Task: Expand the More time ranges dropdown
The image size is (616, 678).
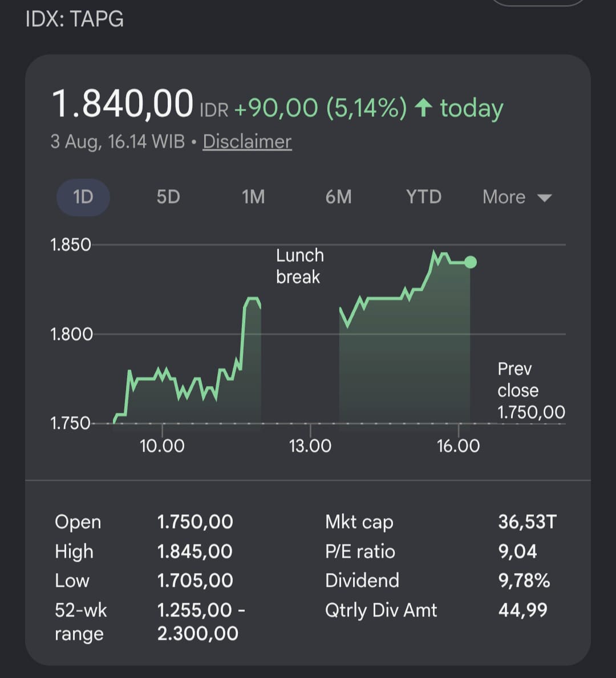Action: coord(517,197)
